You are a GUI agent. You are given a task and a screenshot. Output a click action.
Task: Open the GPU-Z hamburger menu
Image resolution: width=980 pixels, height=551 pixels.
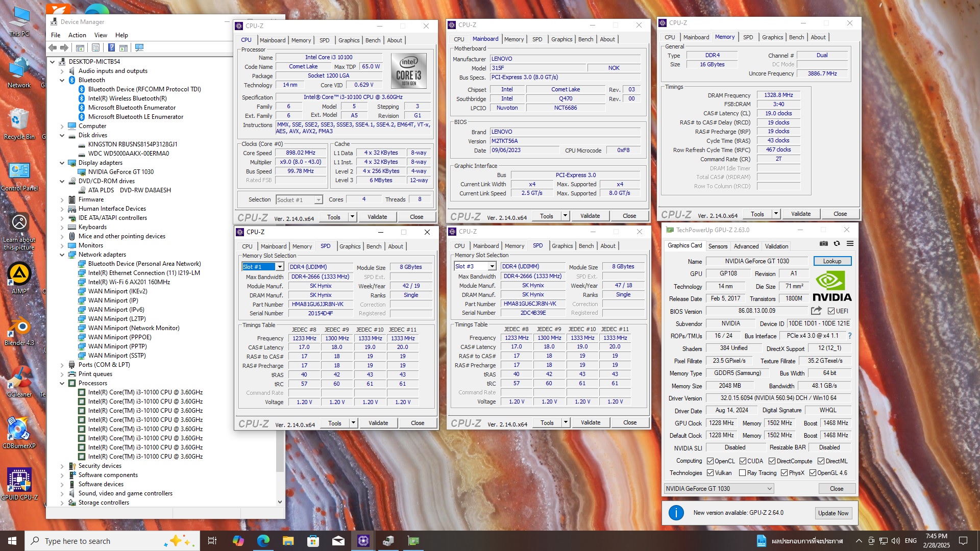(x=850, y=244)
